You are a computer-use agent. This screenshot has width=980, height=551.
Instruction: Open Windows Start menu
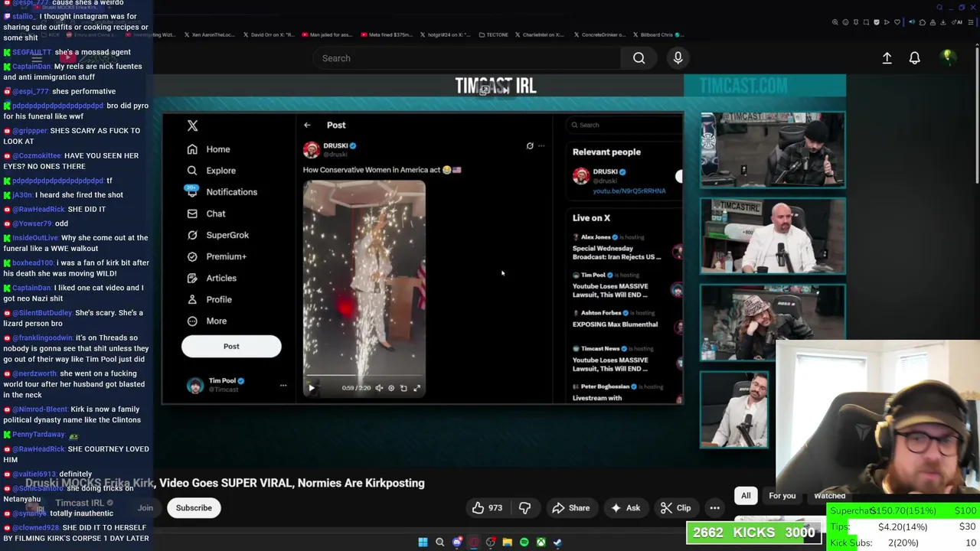click(x=423, y=543)
